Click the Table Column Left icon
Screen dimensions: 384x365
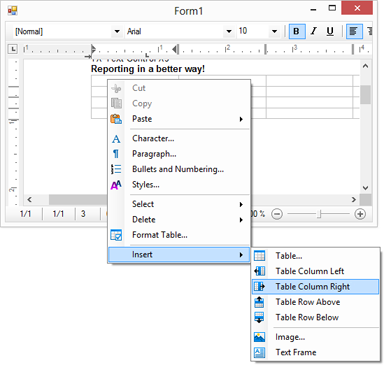[259, 271]
